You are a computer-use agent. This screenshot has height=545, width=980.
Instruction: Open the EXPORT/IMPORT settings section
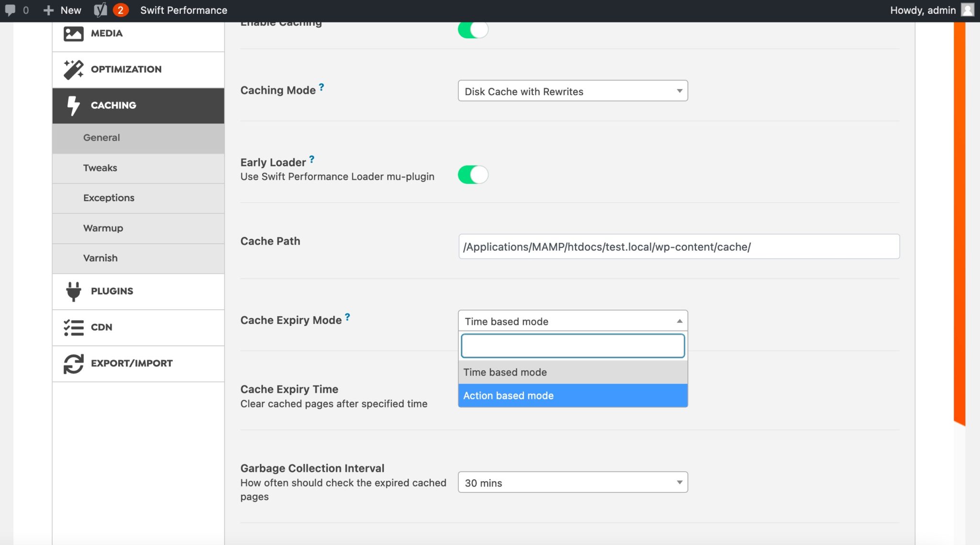click(138, 364)
